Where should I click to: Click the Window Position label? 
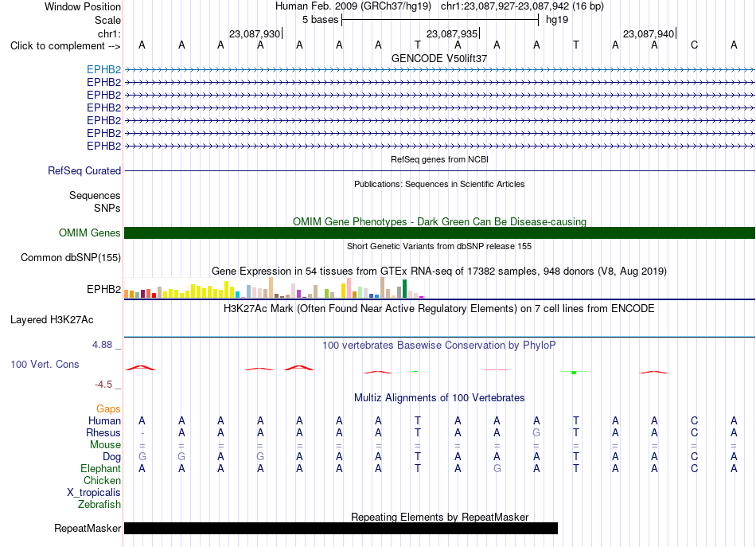coord(83,6)
